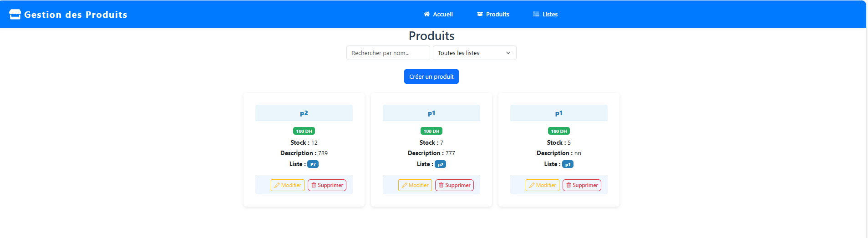Click pencil icon on Stock 5 card
This screenshot has height=238, width=868.
(x=532, y=185)
